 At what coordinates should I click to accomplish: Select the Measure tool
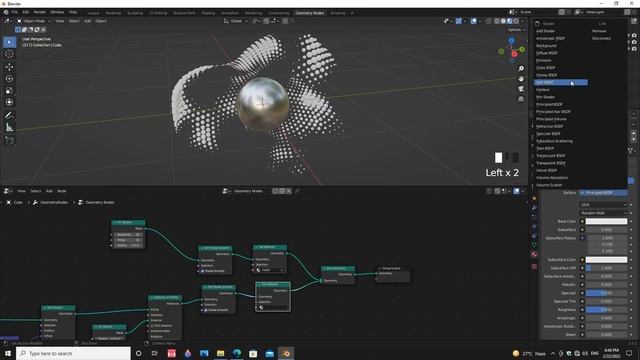pos(9,128)
